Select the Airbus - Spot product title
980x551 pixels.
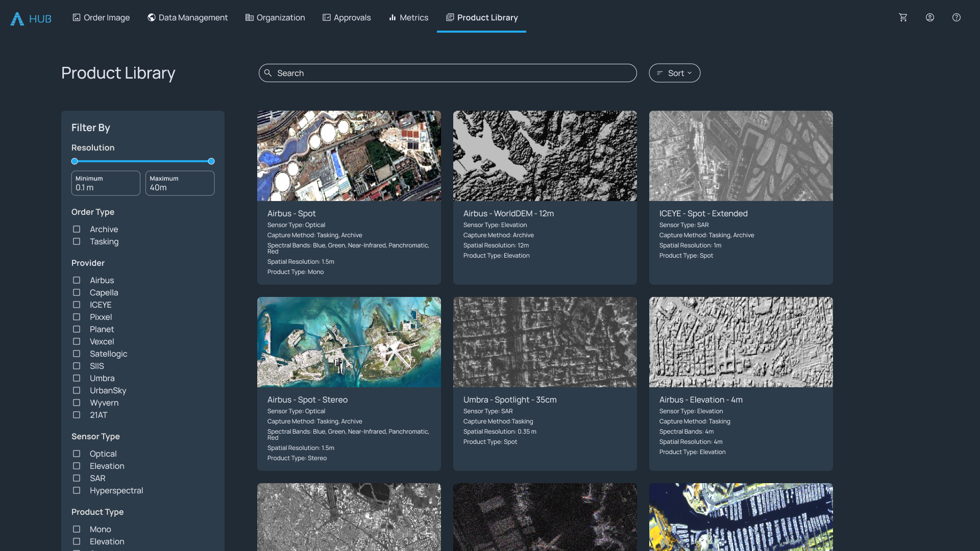(291, 213)
